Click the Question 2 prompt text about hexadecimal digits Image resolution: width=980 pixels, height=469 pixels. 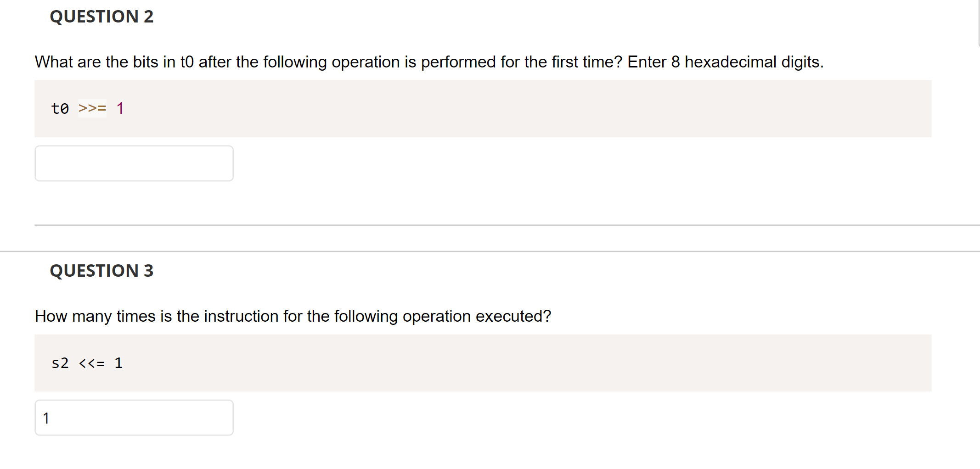click(429, 62)
